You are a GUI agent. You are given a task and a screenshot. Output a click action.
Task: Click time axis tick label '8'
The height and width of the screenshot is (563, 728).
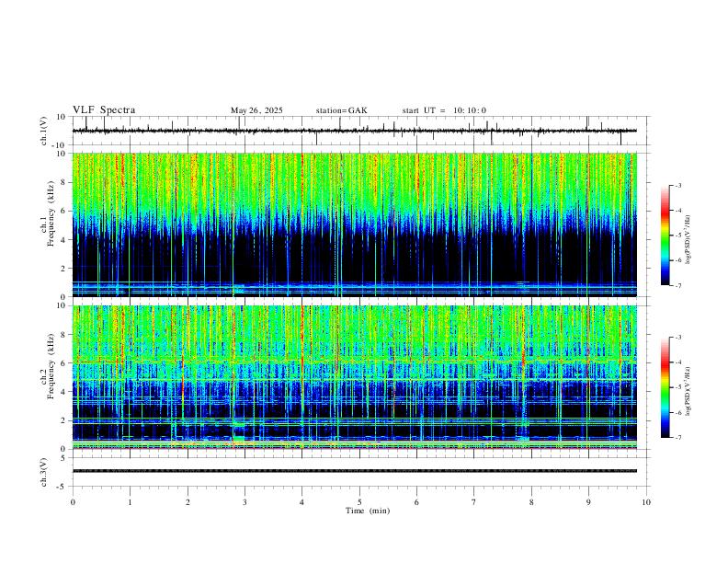coord(531,502)
